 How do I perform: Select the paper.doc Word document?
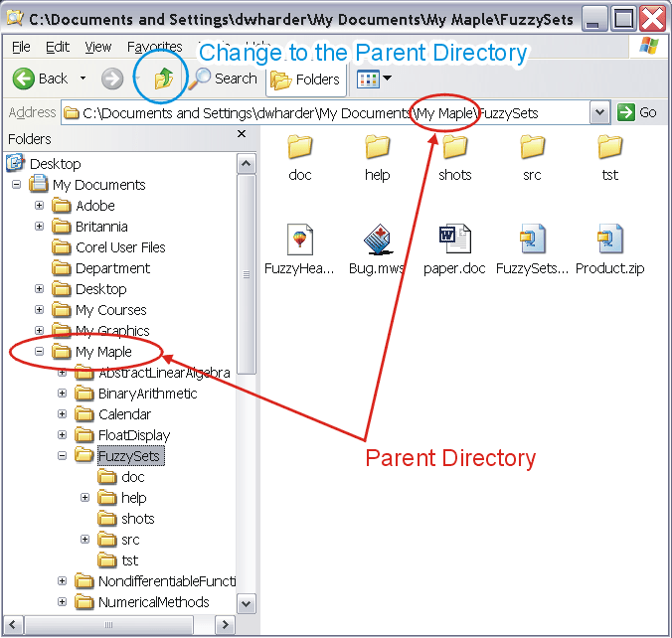click(x=454, y=249)
